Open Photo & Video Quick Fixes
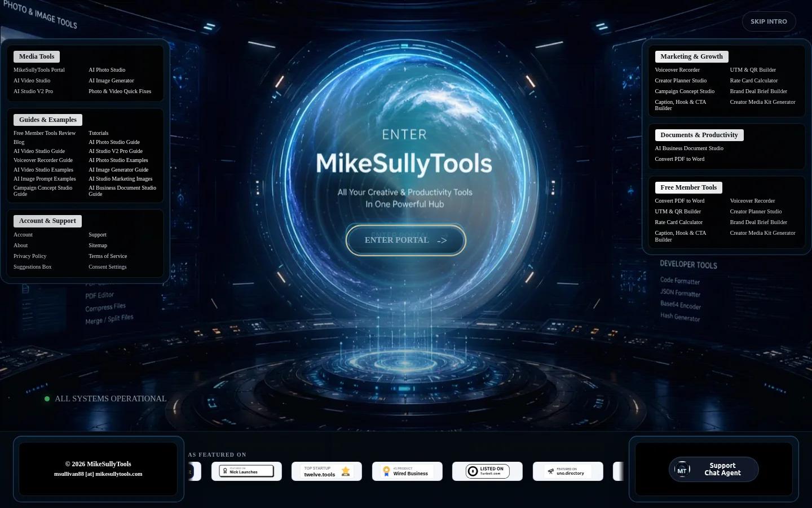The width and height of the screenshot is (812, 508). [120, 91]
